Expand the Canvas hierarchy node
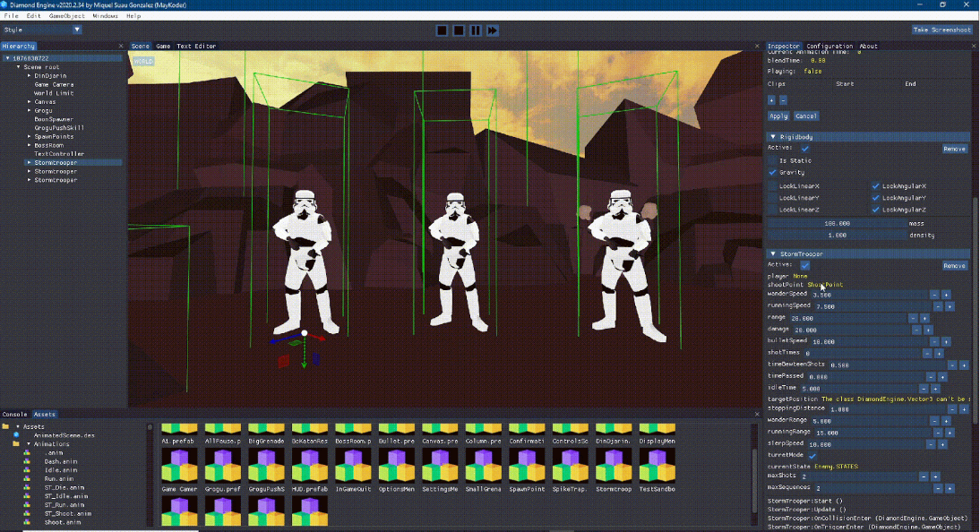The image size is (980, 532). point(30,102)
